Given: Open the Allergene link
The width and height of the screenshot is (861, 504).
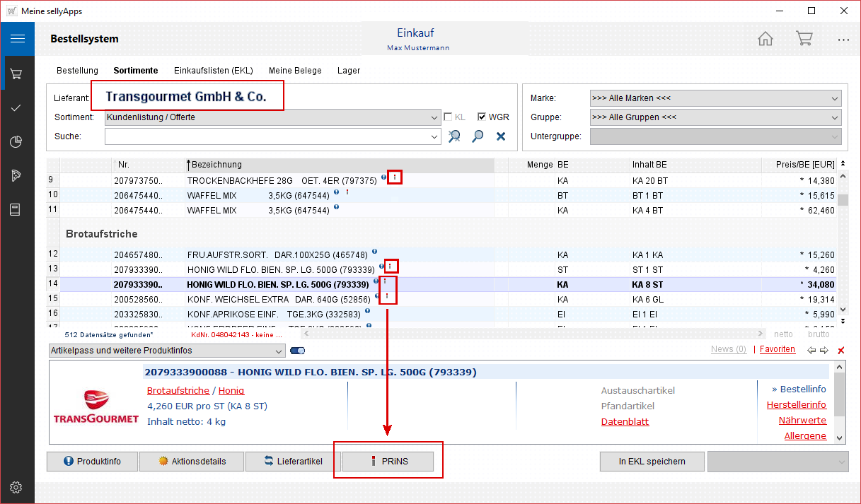Looking at the screenshot, I should [805, 436].
